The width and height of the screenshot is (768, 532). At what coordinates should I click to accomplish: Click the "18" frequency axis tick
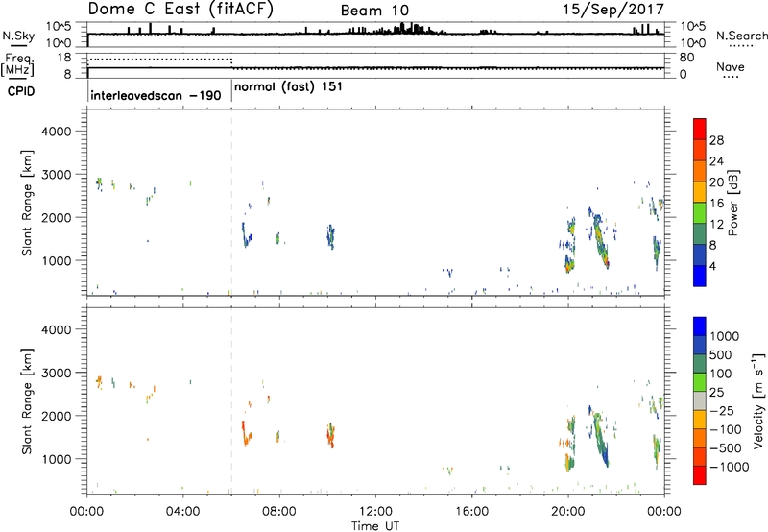click(64, 58)
